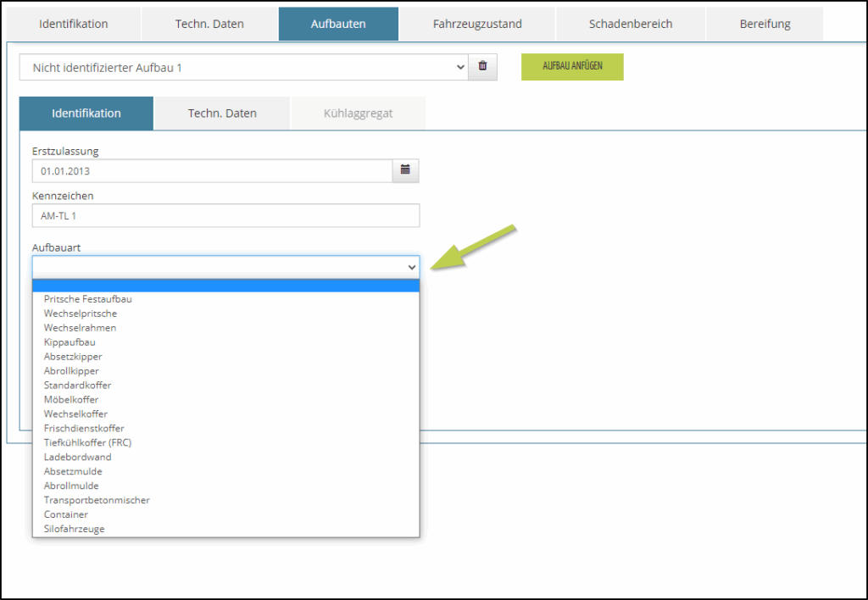This screenshot has width=868, height=600.
Task: Switch to top-level Identifikation tab
Action: [x=74, y=24]
